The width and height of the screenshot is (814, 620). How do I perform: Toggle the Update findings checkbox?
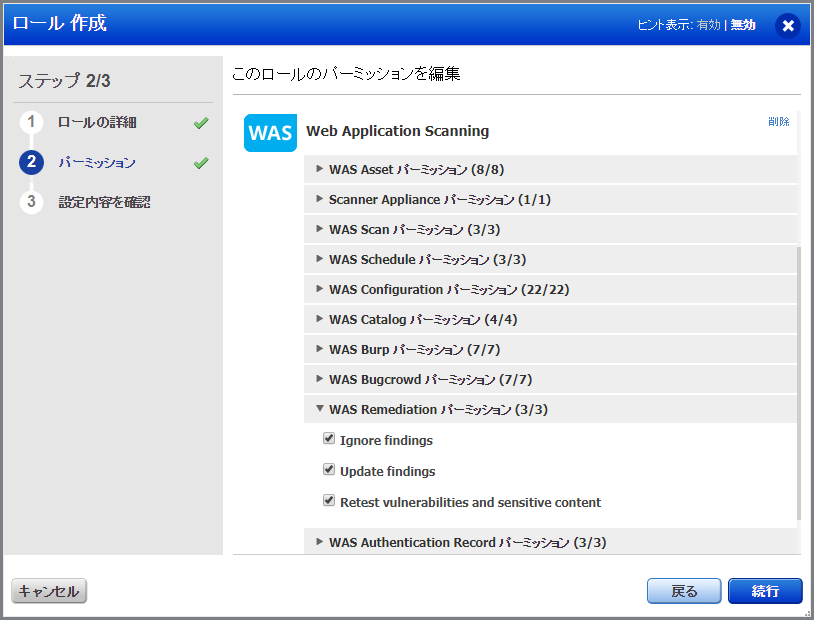[329, 470]
